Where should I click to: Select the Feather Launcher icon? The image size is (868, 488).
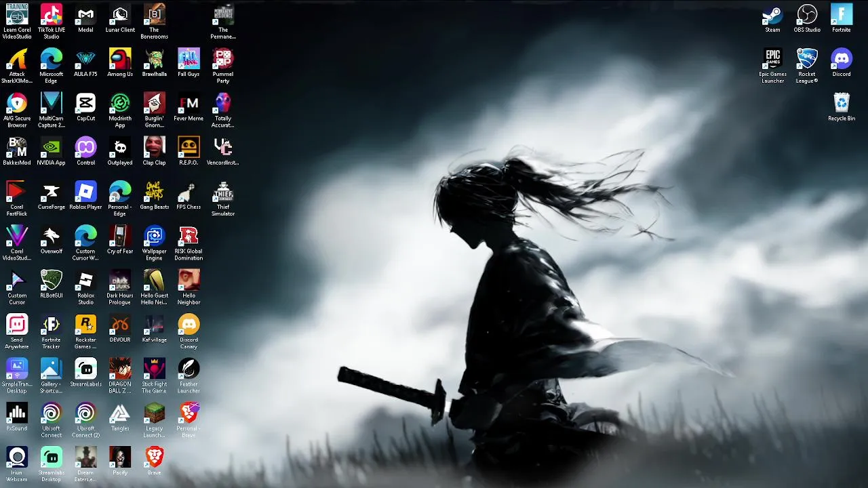189,376
